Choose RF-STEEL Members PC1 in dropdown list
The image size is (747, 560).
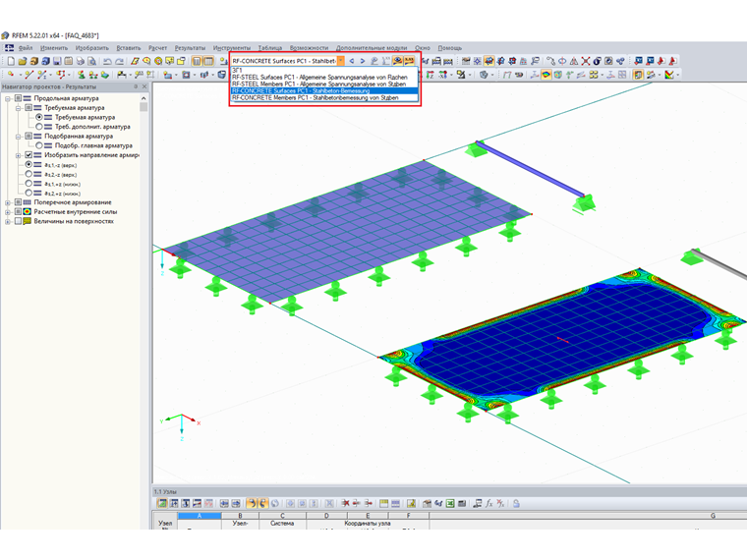pos(324,84)
